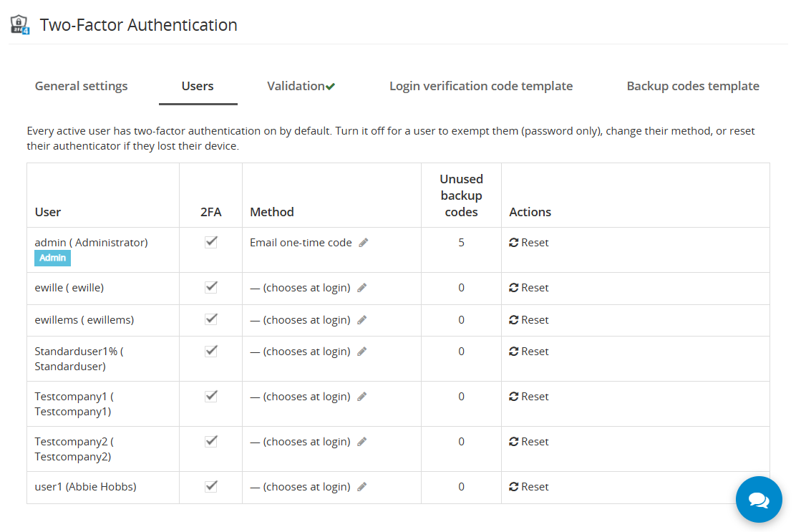801x532 pixels.
Task: Disable 2FA for user1 Abbie Hobbs
Action: tap(211, 486)
